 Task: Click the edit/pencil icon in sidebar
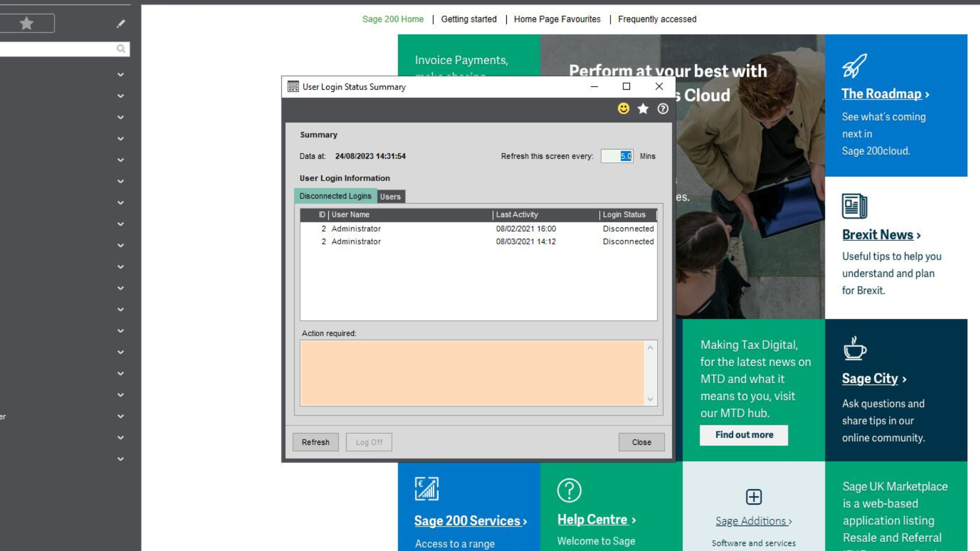click(x=120, y=23)
